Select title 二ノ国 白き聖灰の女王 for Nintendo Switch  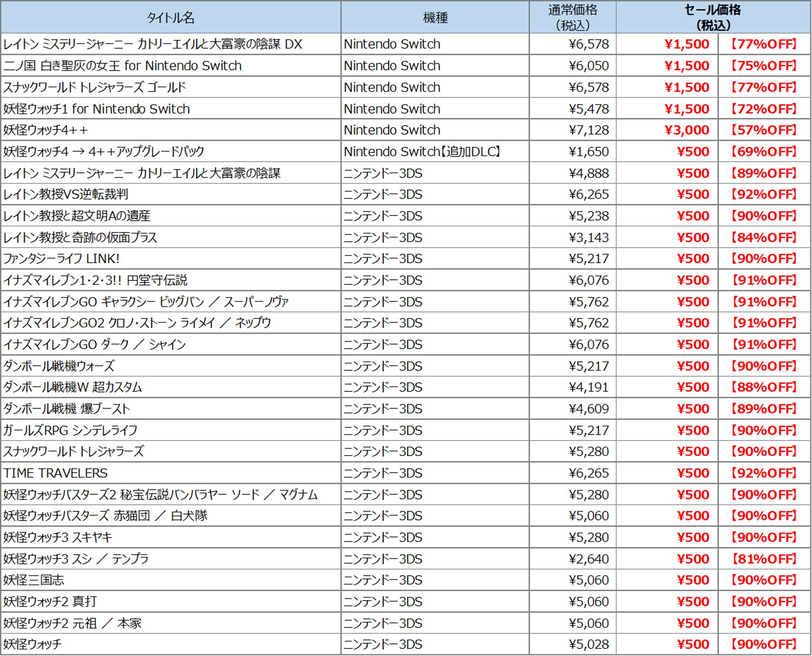click(122, 66)
